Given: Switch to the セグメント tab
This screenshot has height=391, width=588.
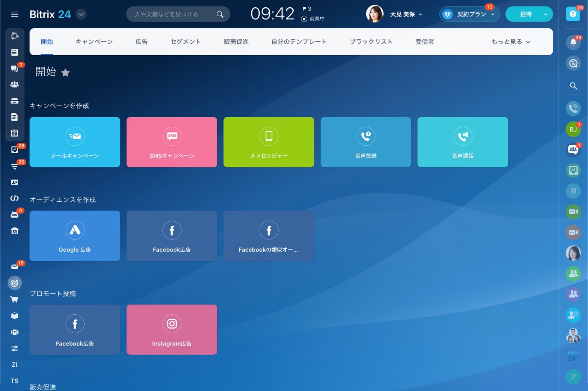Looking at the screenshot, I should 186,42.
